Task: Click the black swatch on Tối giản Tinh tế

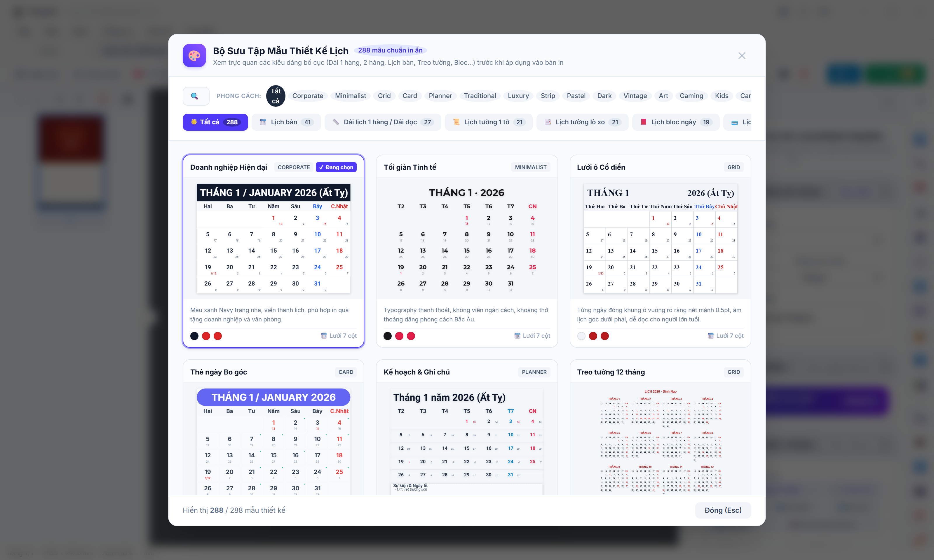Action: [x=387, y=336]
